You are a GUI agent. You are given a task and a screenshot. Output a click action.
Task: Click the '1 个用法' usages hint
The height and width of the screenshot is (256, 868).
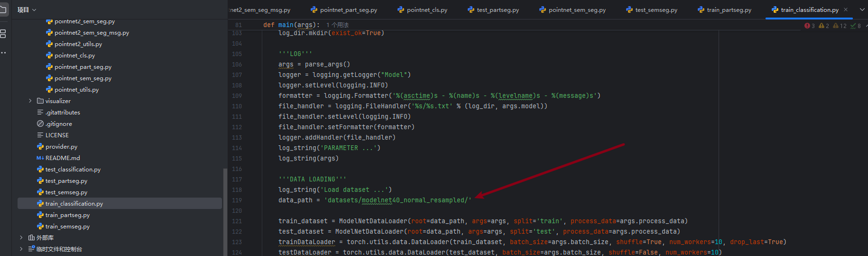tap(337, 25)
